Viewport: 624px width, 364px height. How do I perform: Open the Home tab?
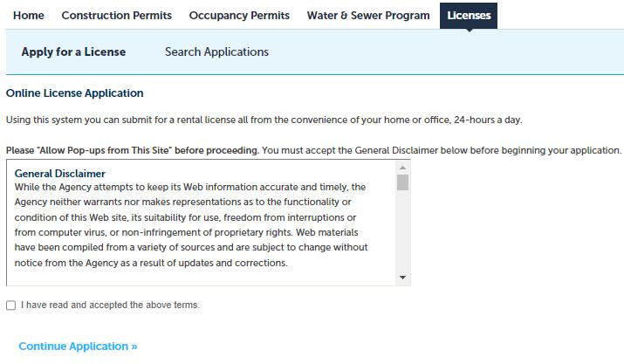pyautogui.click(x=29, y=15)
